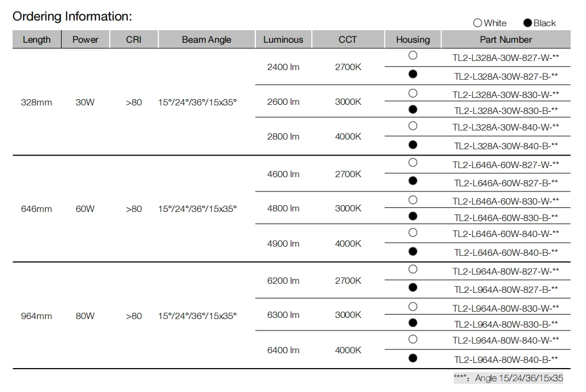Click the 2400 lm luminous cell
This screenshot has width=586, height=392.
point(283,67)
